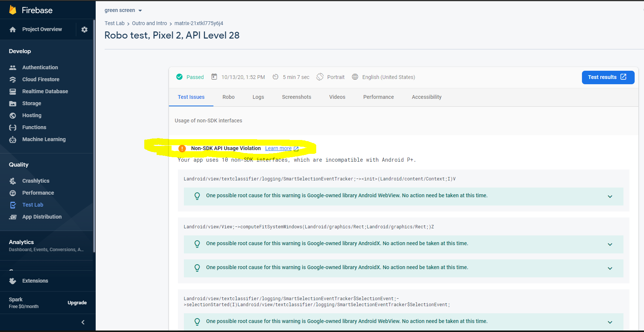
Task: Open the Videos tab
Action: 337,97
